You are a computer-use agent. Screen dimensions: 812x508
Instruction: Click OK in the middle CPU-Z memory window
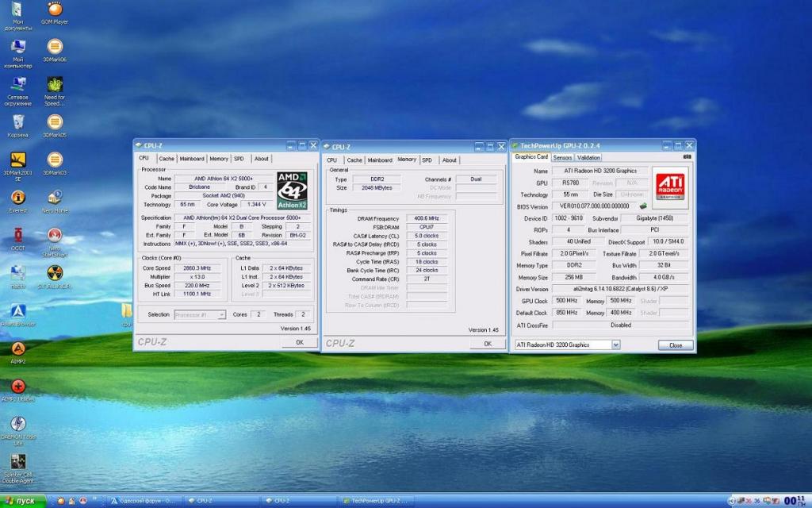click(488, 344)
